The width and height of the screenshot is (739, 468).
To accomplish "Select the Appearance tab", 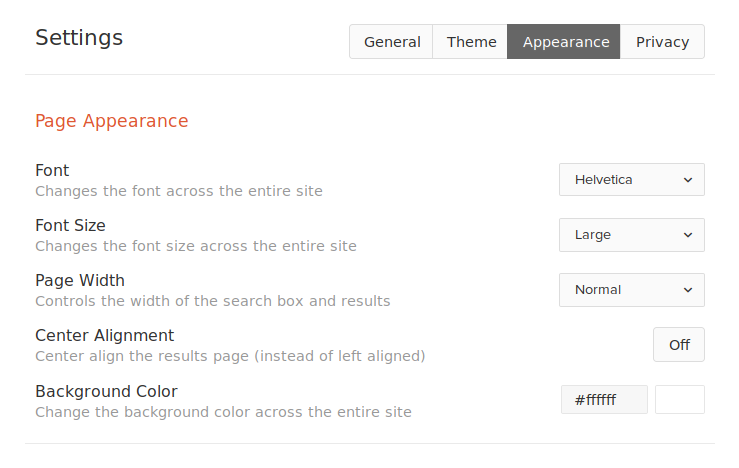I will (565, 42).
